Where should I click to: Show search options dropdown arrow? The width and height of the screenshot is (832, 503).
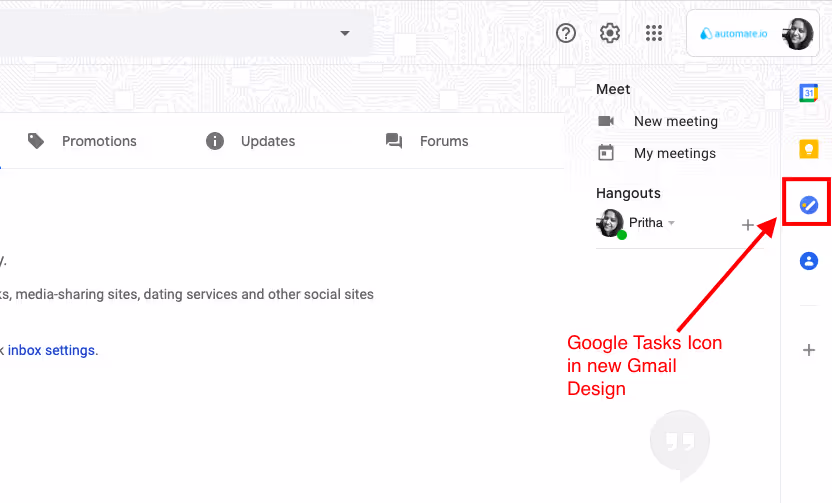coord(345,33)
